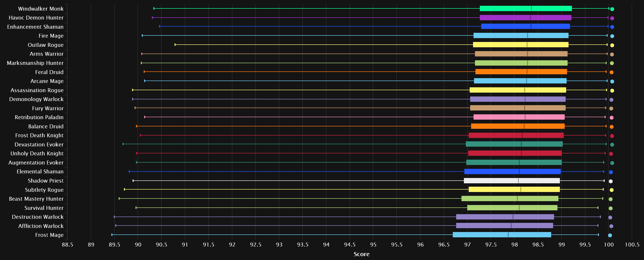Select the Retribution Paladin pink box bar

[519, 117]
